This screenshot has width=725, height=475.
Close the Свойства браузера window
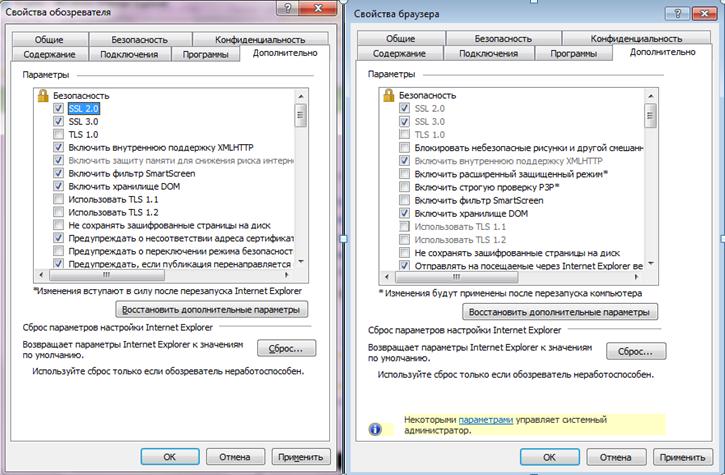(705, 13)
